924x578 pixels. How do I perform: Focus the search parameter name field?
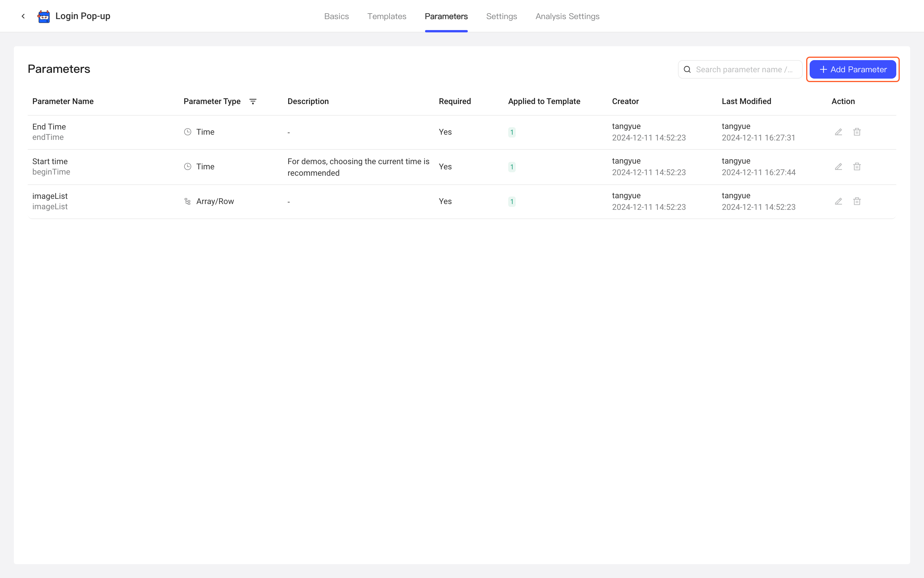(740, 70)
